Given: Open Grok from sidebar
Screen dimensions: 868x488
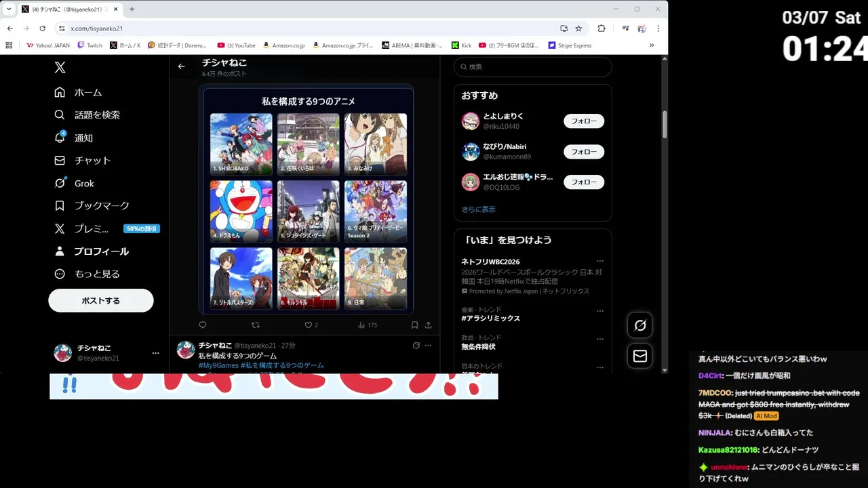Looking at the screenshot, I should [x=75, y=183].
